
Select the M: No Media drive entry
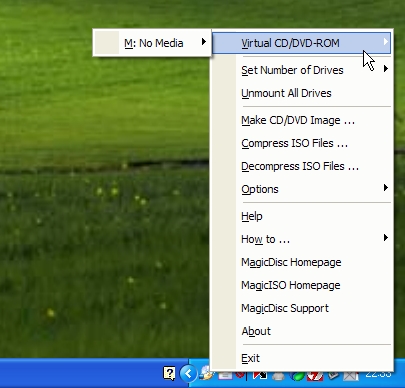pos(152,43)
